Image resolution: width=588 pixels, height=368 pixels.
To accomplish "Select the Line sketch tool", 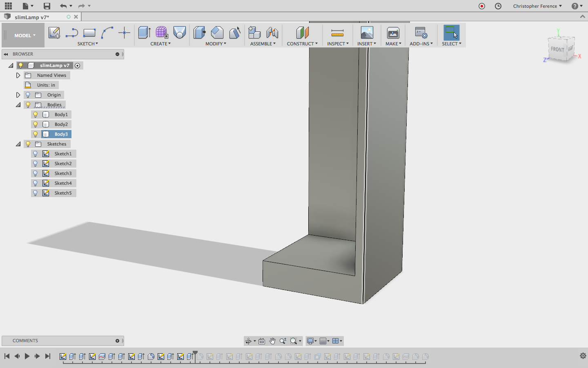I will (x=72, y=33).
